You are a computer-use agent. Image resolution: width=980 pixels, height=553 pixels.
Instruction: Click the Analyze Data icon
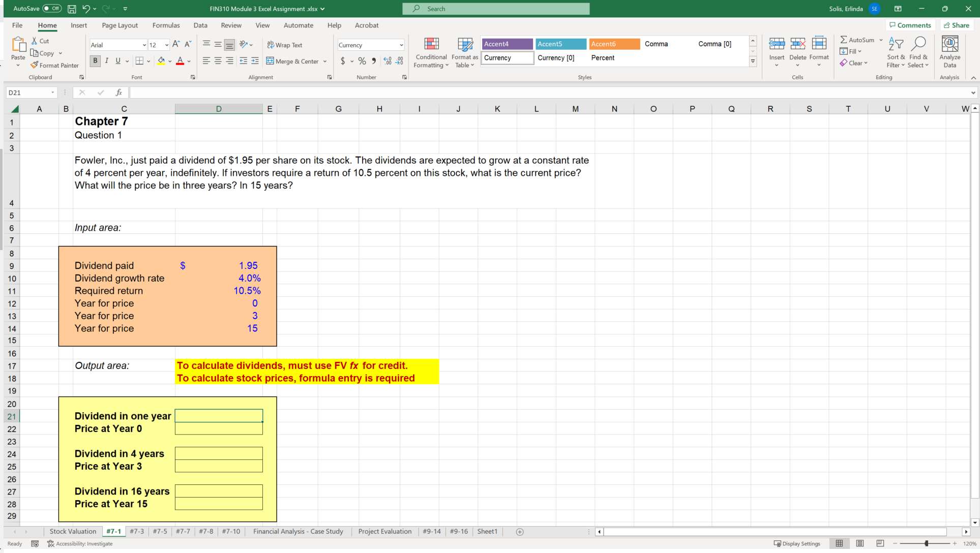pyautogui.click(x=949, y=44)
